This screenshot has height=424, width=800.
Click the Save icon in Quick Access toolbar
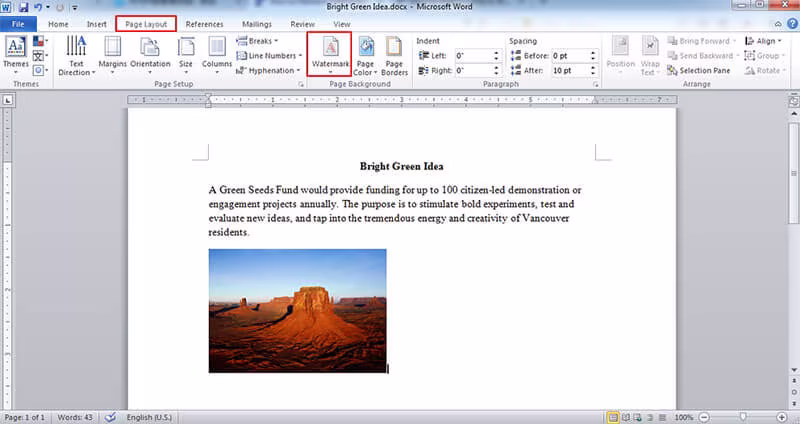click(23, 8)
